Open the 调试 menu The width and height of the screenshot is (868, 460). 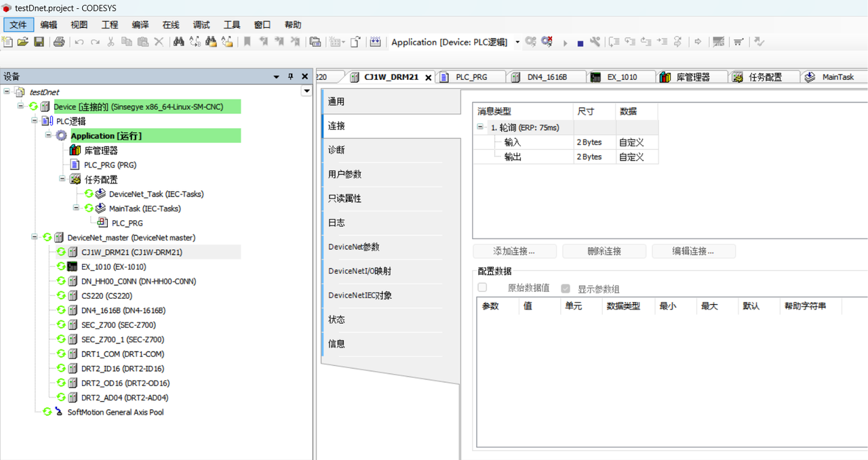(201, 25)
